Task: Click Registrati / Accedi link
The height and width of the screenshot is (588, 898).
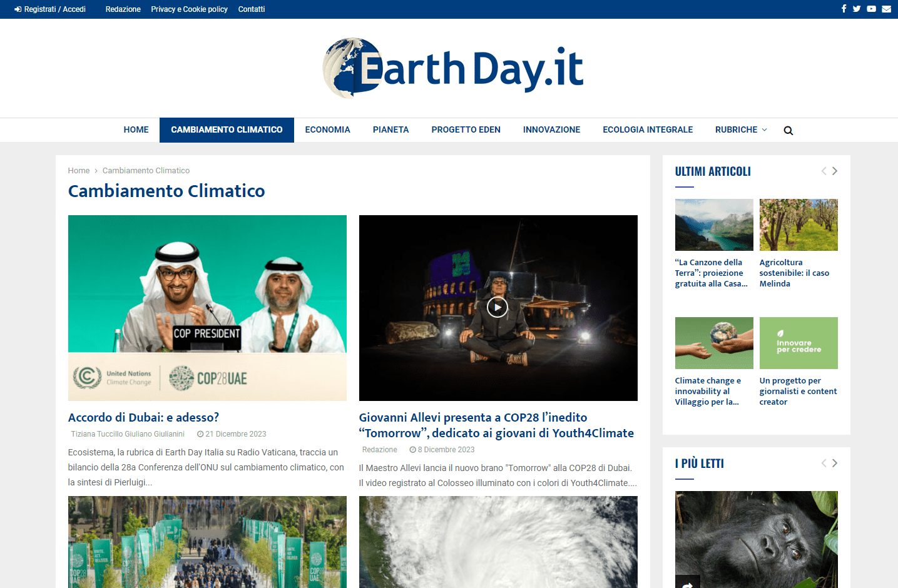Action: (50, 9)
